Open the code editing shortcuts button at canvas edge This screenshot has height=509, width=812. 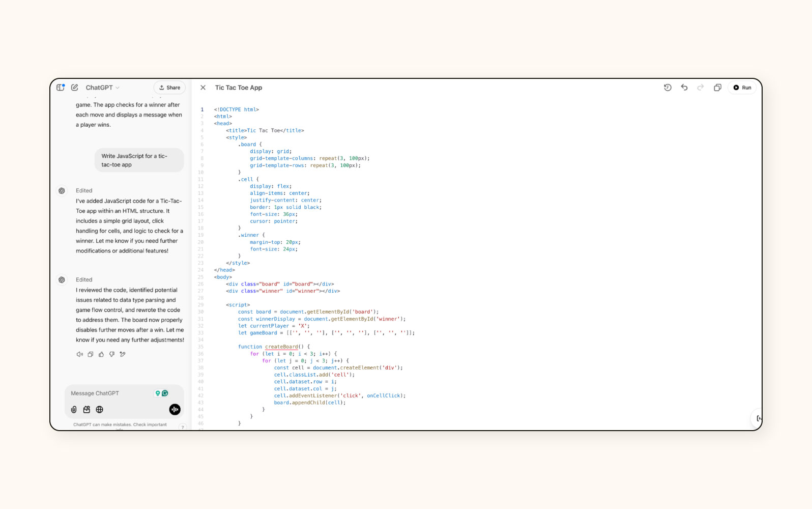tap(757, 418)
